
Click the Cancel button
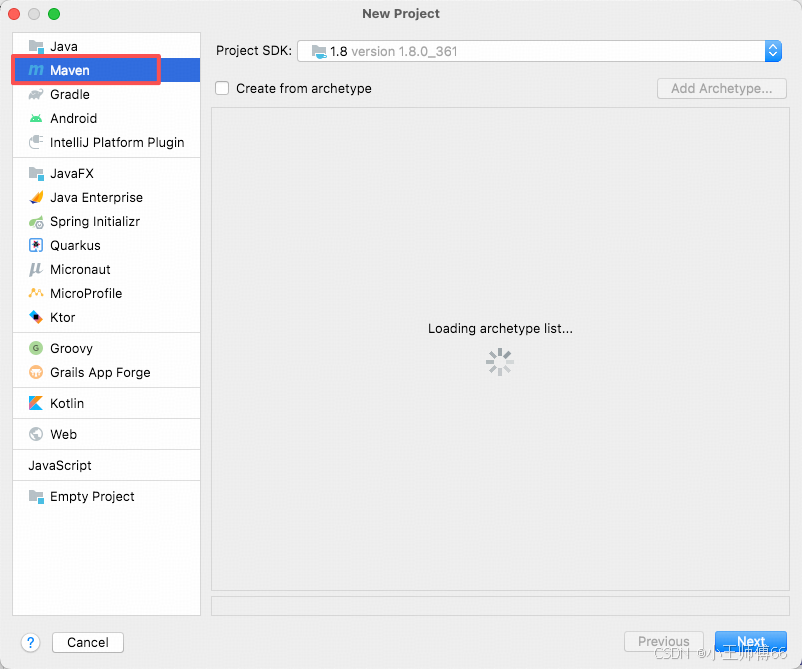coord(88,642)
